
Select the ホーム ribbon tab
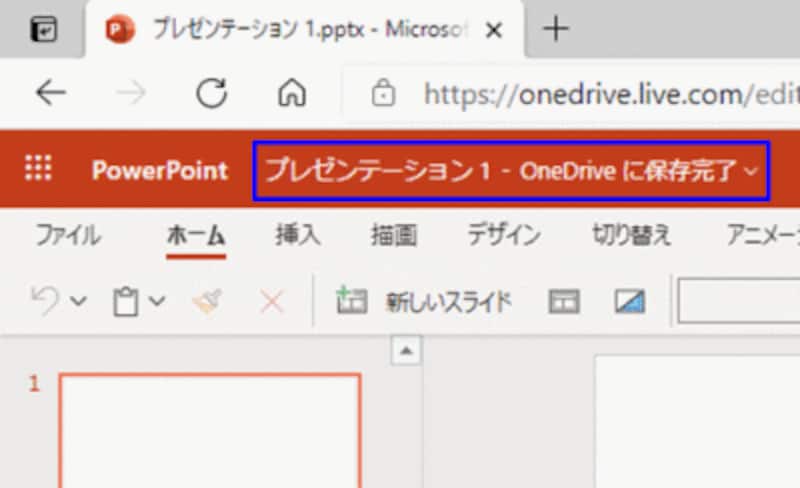196,236
